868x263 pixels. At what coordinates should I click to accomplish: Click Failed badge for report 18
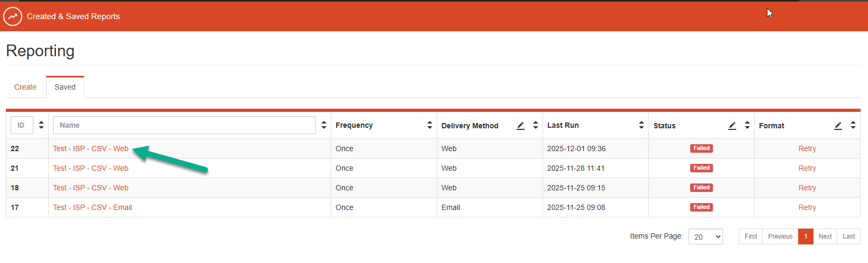(701, 188)
